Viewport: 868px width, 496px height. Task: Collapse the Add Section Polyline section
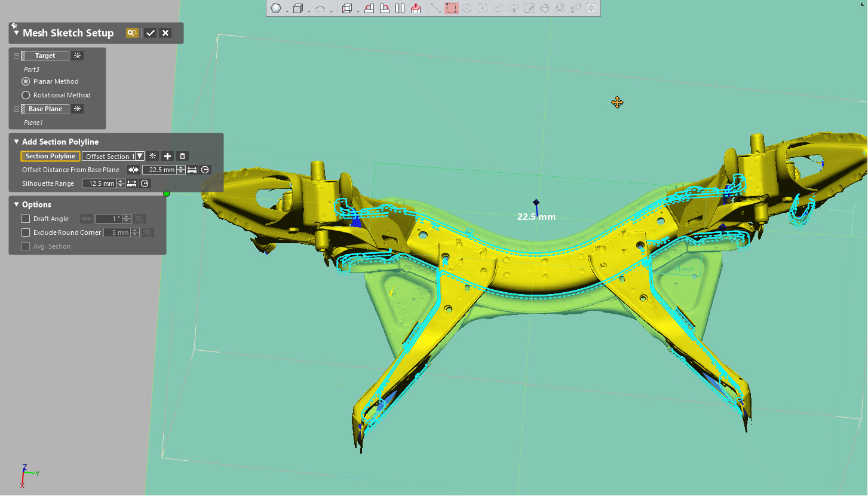click(16, 142)
